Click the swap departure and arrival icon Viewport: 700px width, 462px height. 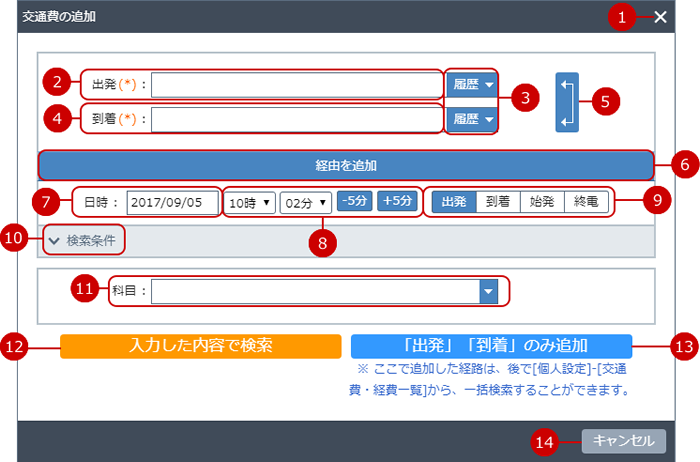(566, 101)
